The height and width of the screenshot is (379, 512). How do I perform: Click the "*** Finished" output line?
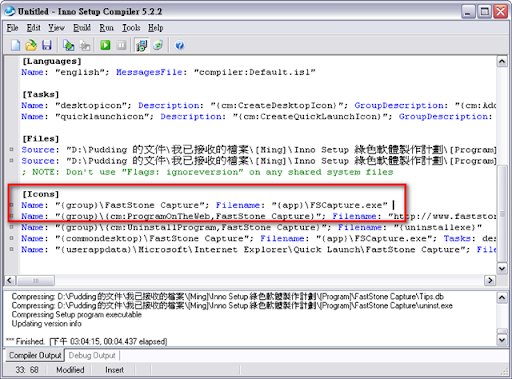click(x=87, y=342)
